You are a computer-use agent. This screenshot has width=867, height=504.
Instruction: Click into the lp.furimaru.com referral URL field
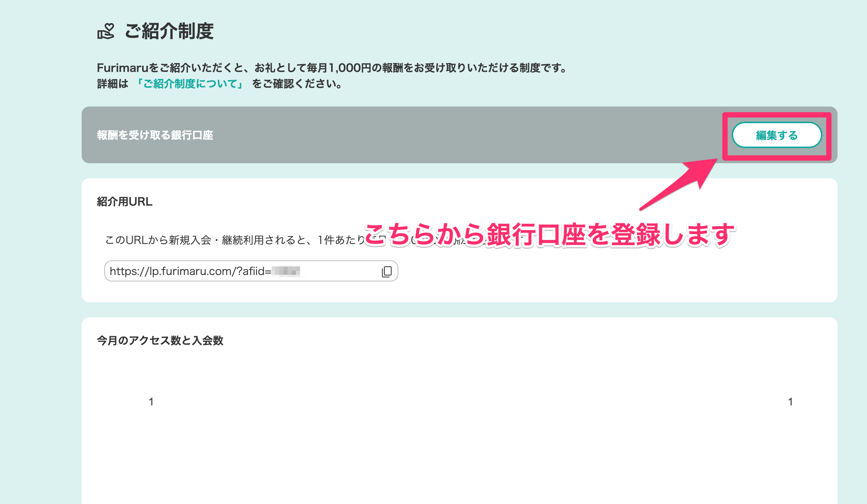189,271
